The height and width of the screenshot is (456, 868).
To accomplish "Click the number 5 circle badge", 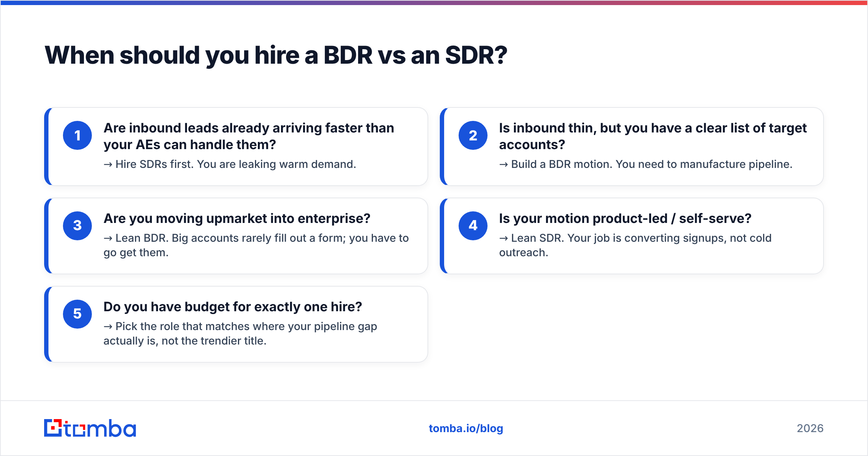I will 77,314.
